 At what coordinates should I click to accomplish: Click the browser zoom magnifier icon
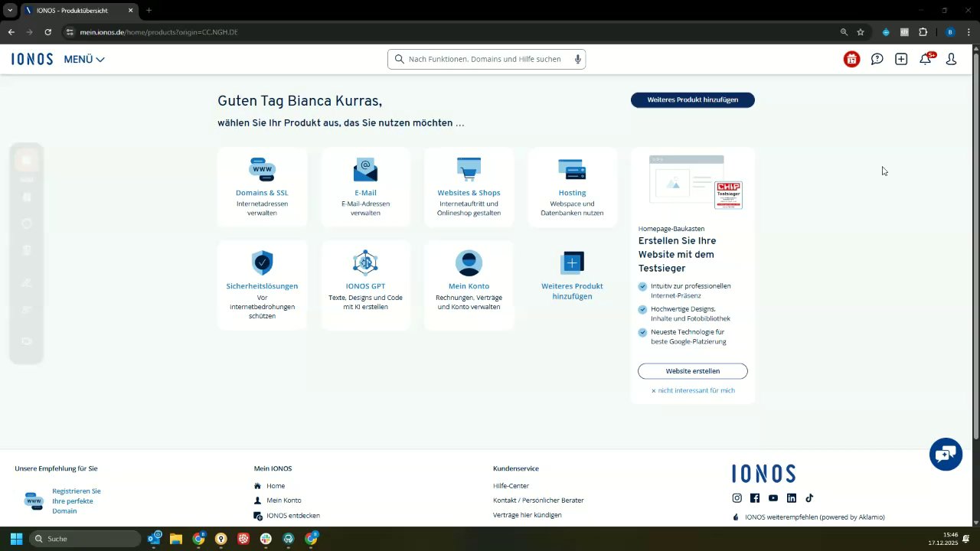click(x=844, y=32)
